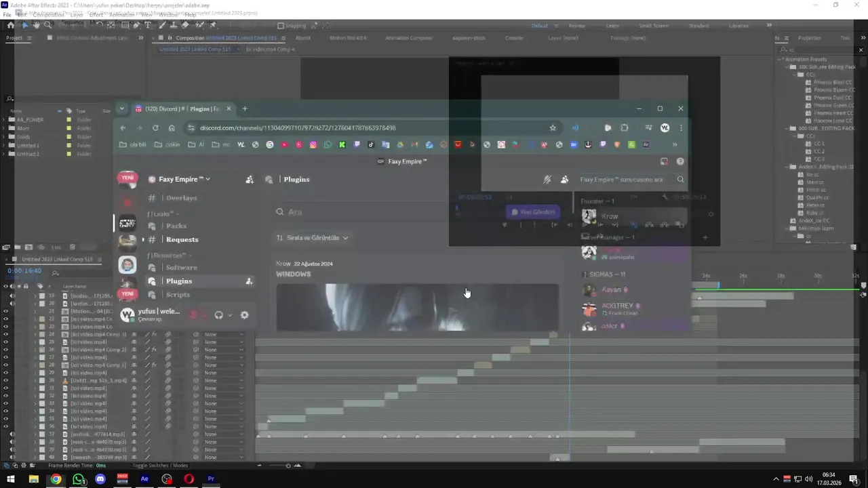Go back in the browser
868x488 pixels.
click(123, 127)
